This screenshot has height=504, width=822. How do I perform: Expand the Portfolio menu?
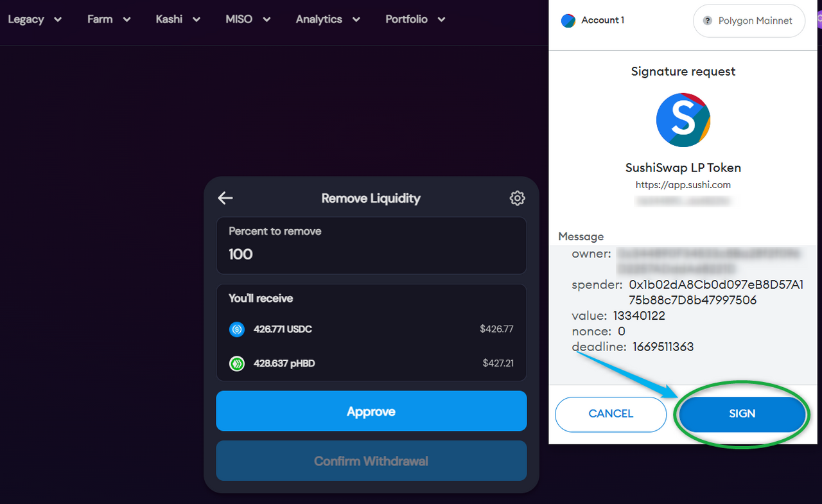click(415, 19)
